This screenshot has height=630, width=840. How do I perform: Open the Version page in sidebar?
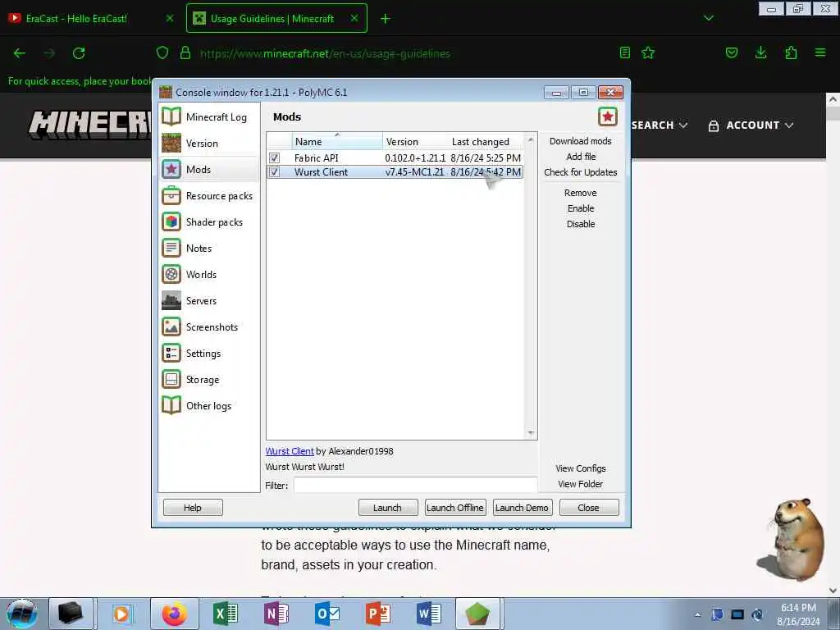(209, 143)
